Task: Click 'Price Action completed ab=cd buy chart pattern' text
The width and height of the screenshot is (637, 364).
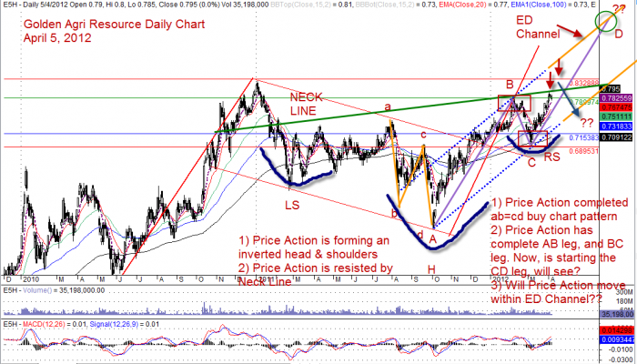Action: coord(560,209)
